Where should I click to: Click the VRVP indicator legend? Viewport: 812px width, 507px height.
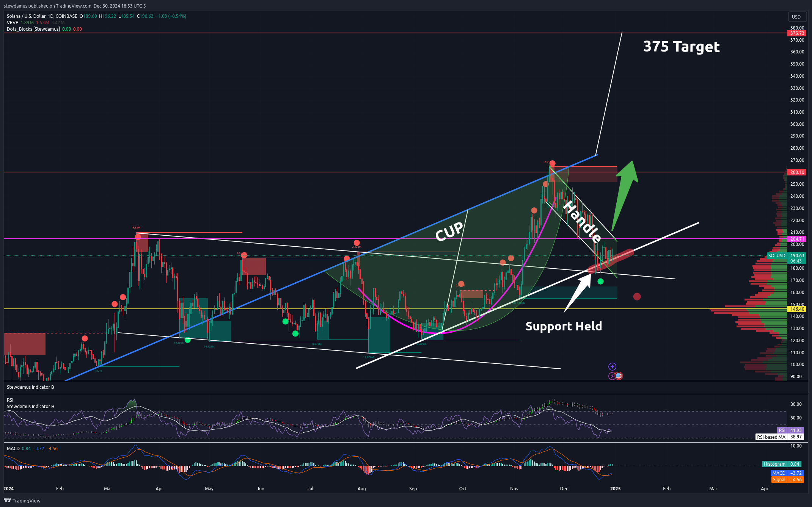13,23
